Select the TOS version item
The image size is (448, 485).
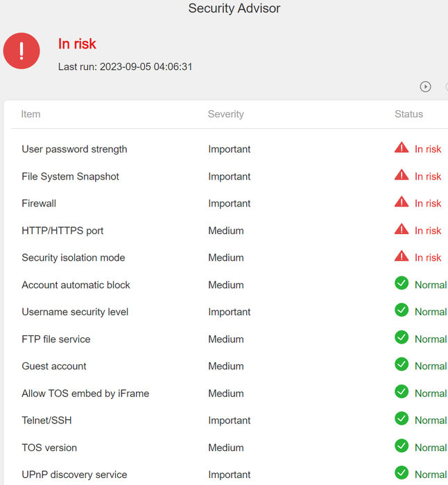tap(49, 448)
